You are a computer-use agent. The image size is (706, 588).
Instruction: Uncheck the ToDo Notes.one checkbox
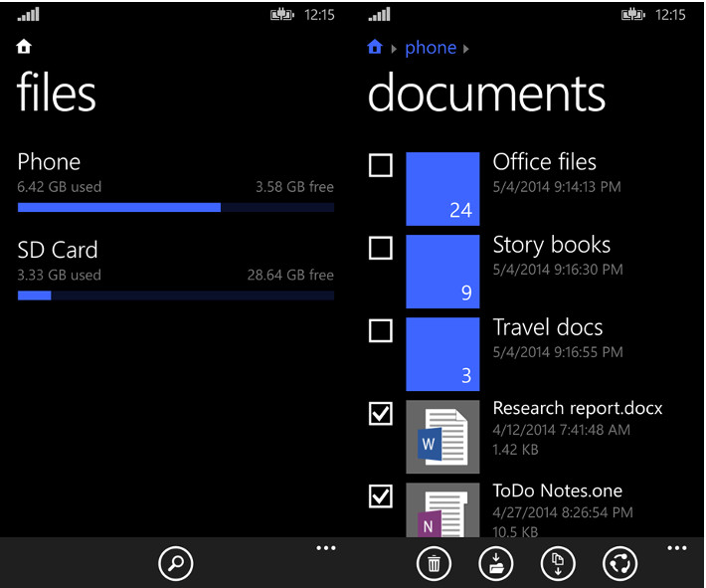[381, 496]
